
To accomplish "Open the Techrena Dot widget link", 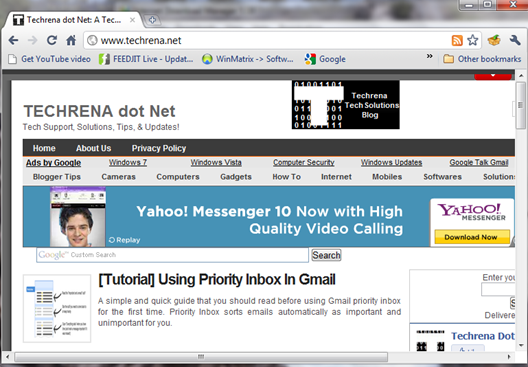I will pyautogui.click(x=483, y=336).
